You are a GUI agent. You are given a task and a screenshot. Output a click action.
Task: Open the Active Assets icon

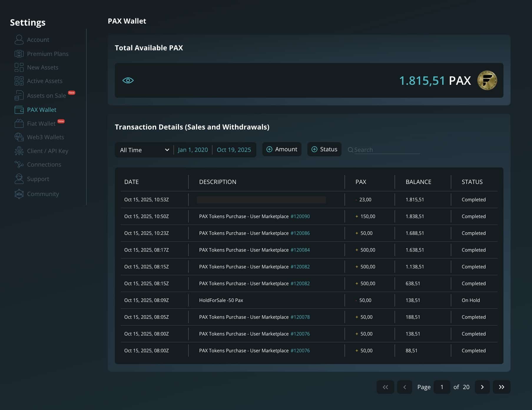(19, 81)
